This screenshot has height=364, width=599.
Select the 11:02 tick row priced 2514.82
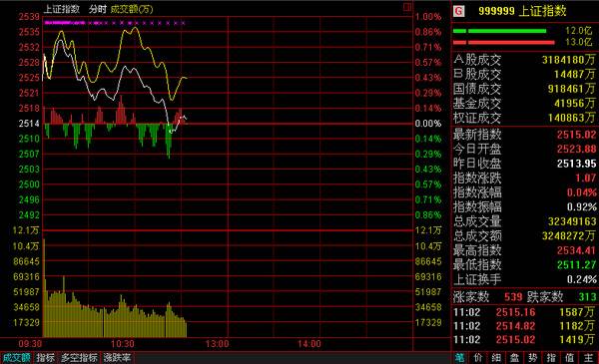point(524,326)
